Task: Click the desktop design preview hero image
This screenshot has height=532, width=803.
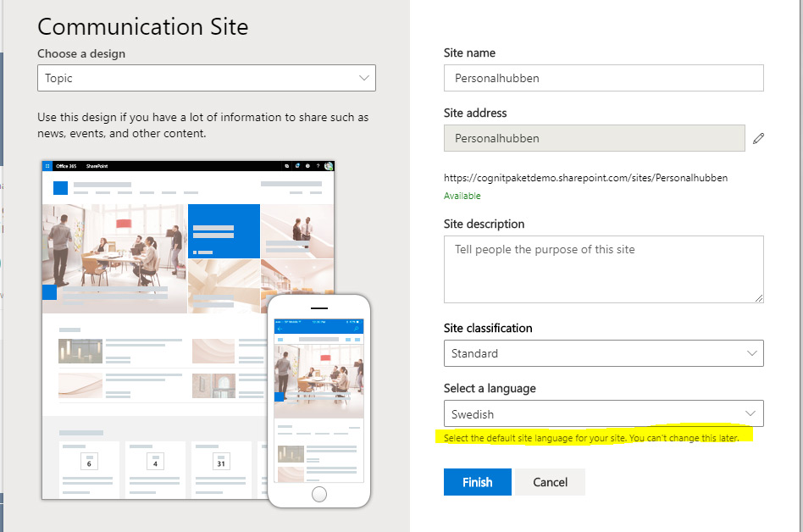Action: tap(114, 254)
